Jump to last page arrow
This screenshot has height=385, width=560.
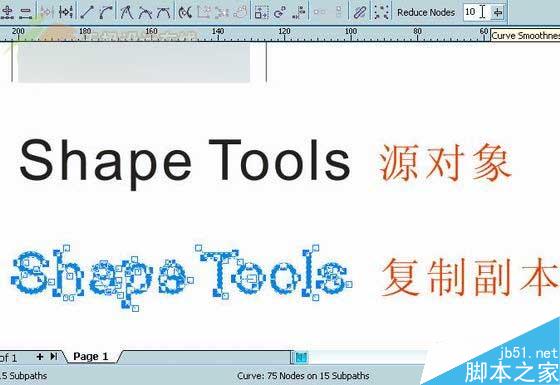(54, 356)
